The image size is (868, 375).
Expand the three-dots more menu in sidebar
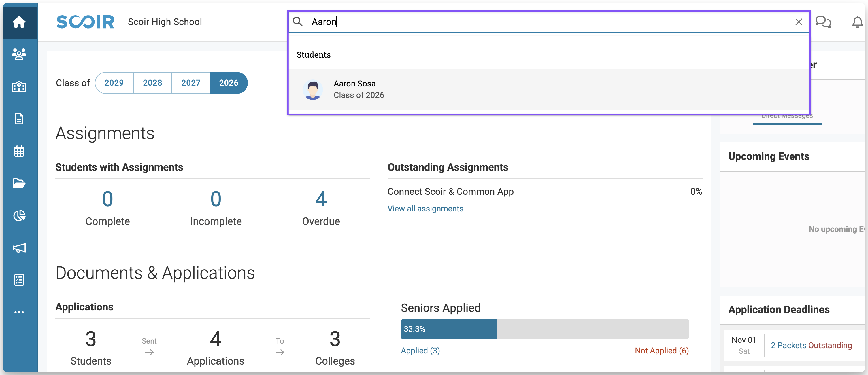(19, 312)
